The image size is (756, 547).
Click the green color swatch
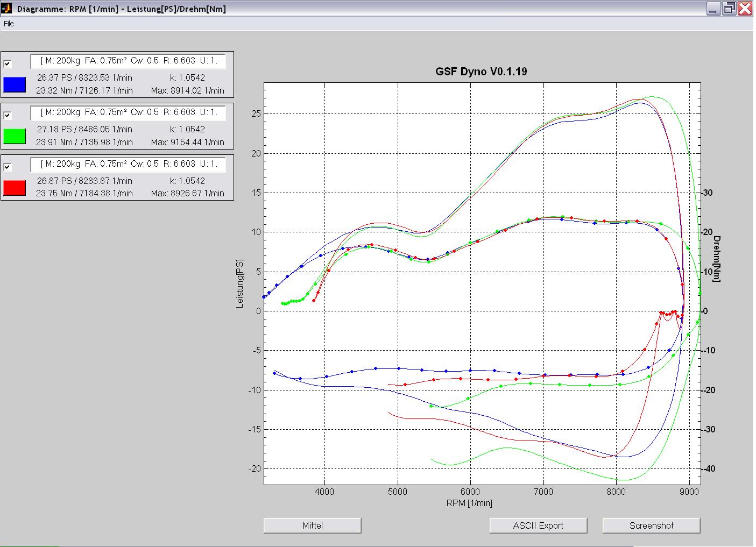(x=15, y=136)
